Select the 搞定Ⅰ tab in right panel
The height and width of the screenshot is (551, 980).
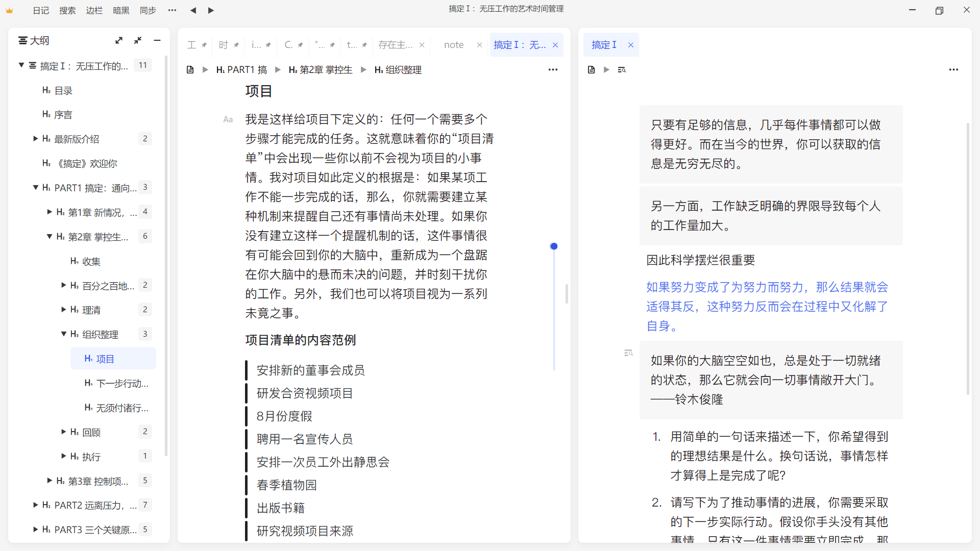[604, 45]
